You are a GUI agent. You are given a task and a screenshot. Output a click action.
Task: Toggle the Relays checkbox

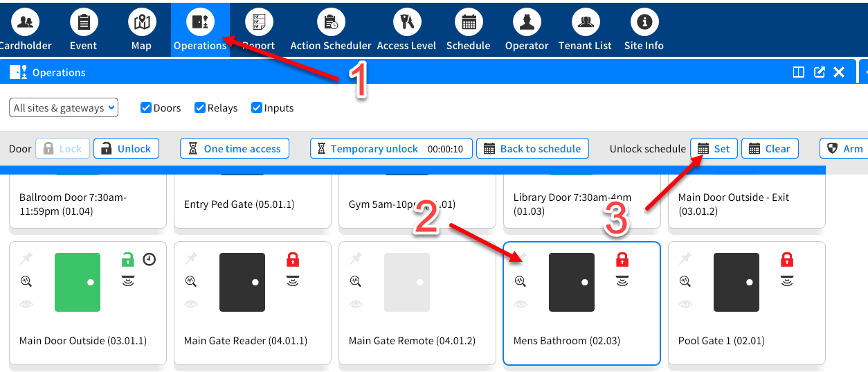pyautogui.click(x=200, y=107)
